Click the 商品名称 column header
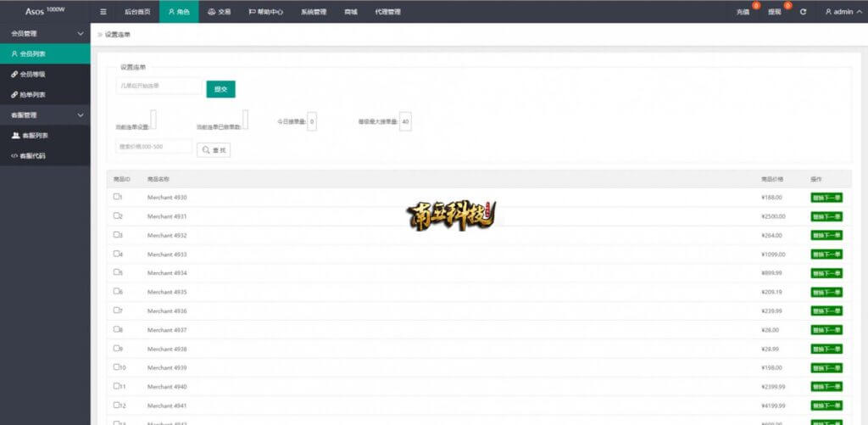 (158, 180)
